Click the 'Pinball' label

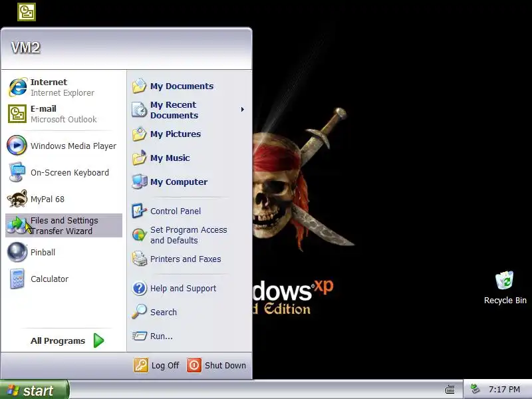43,253
